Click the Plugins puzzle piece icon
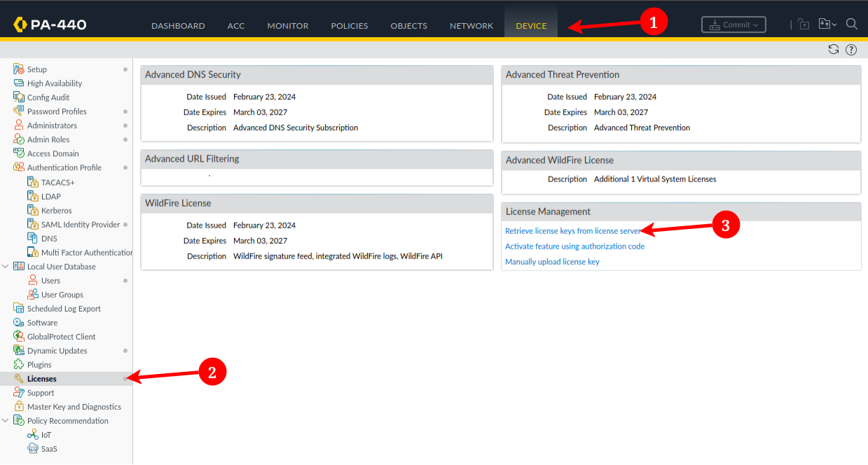This screenshot has height=465, width=868. coord(19,365)
